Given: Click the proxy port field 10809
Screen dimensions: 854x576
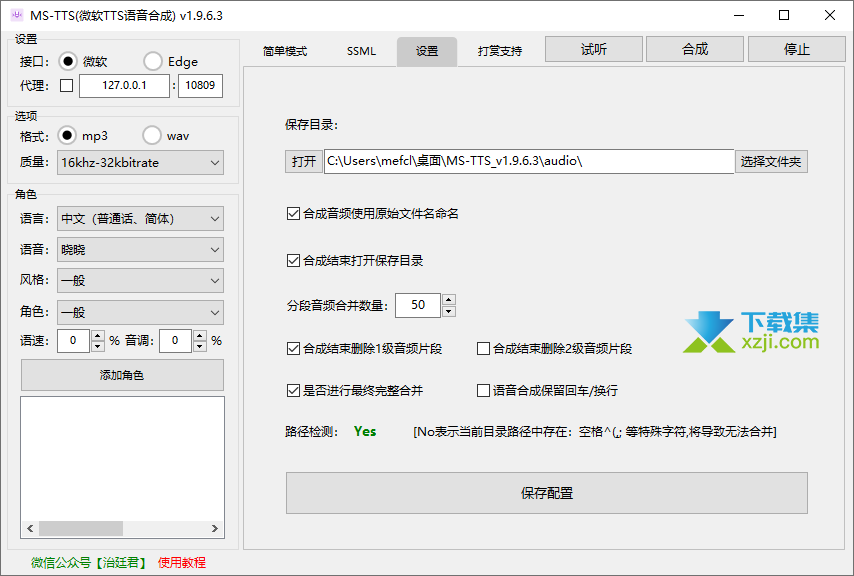Looking at the screenshot, I should click(200, 85).
